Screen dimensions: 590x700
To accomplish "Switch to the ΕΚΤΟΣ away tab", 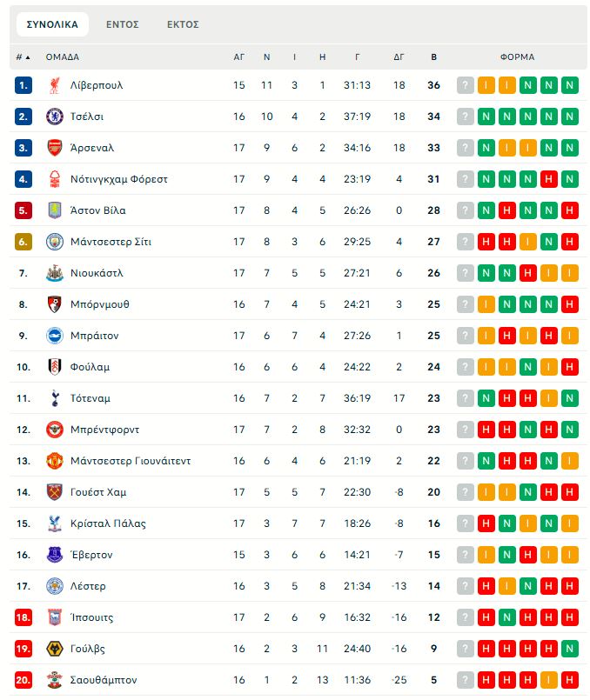I will pyautogui.click(x=183, y=24).
